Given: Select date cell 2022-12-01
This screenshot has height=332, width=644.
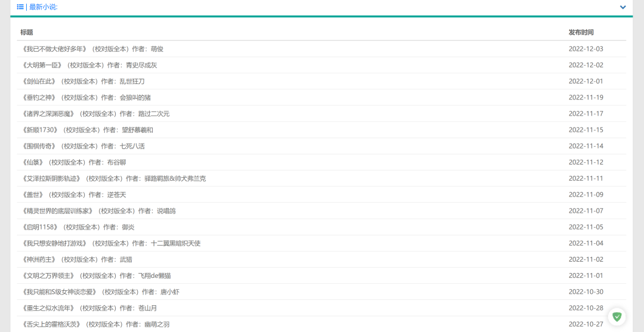Looking at the screenshot, I should tap(586, 81).
